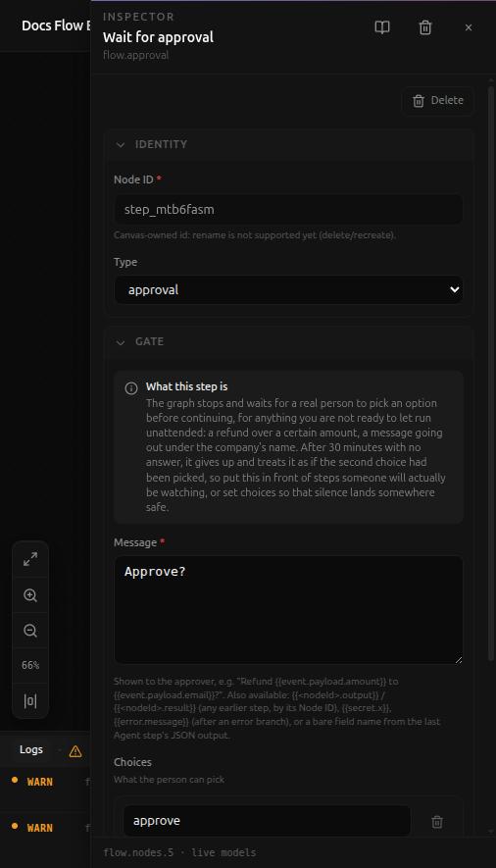Click the warning triangle icon beside Logs
This screenshot has height=868, width=496.
pyautogui.click(x=75, y=751)
